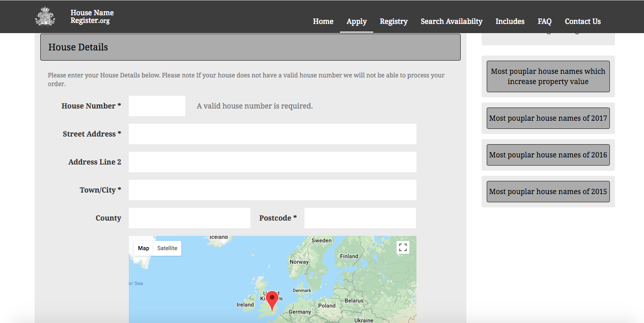Click the Norway label on the map
This screenshot has height=323, width=644.
click(x=299, y=262)
